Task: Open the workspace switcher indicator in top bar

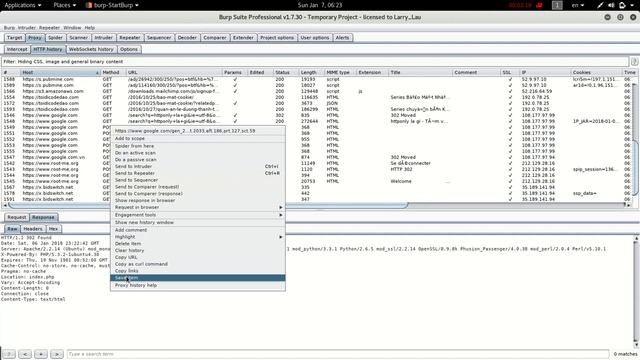Action: point(557,5)
